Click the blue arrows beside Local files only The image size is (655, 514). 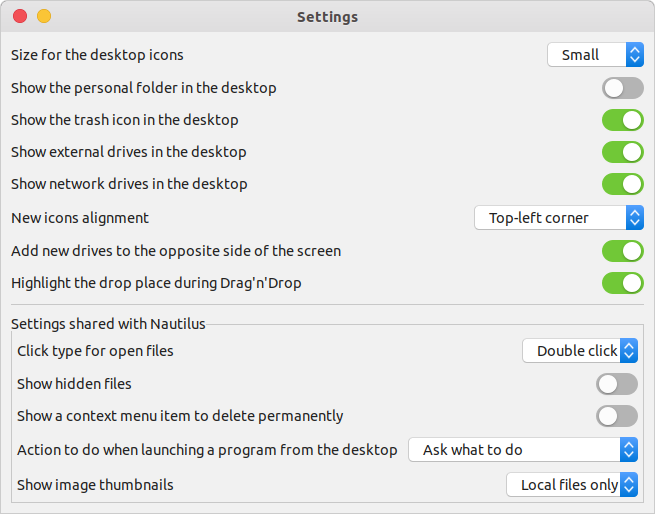pos(629,485)
